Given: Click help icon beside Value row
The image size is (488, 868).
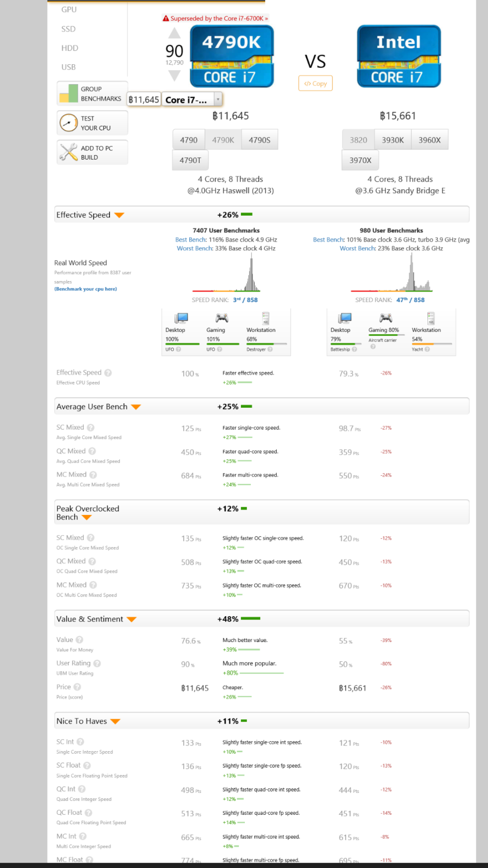Looking at the screenshot, I should point(80,640).
